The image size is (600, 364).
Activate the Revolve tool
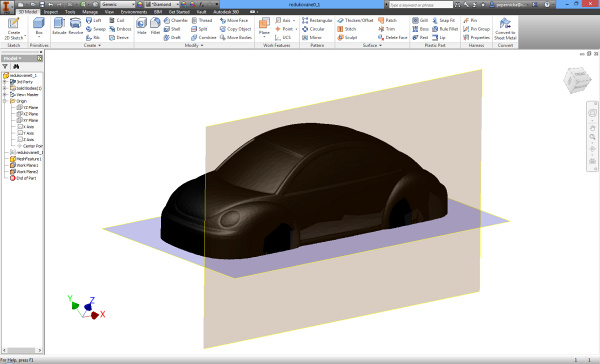[x=75, y=26]
